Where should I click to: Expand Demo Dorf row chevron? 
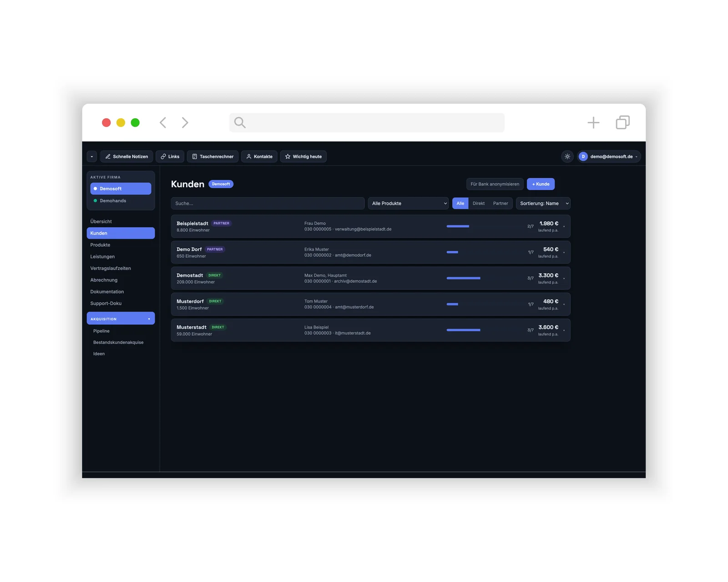click(564, 252)
